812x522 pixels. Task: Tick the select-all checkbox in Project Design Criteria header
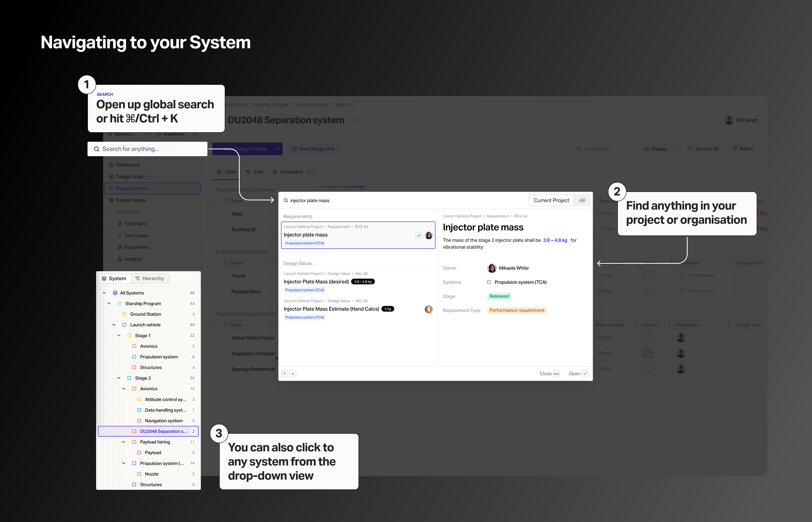tap(212, 263)
